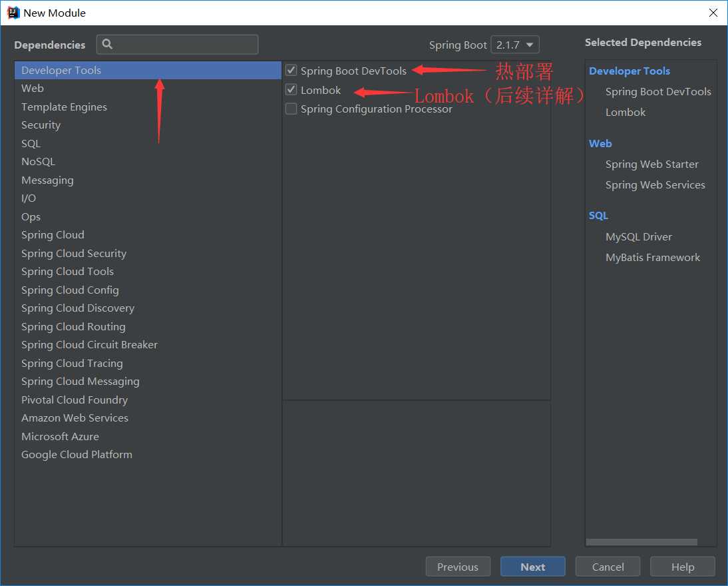
Task: Open Help for this dialog
Action: pyautogui.click(x=683, y=567)
